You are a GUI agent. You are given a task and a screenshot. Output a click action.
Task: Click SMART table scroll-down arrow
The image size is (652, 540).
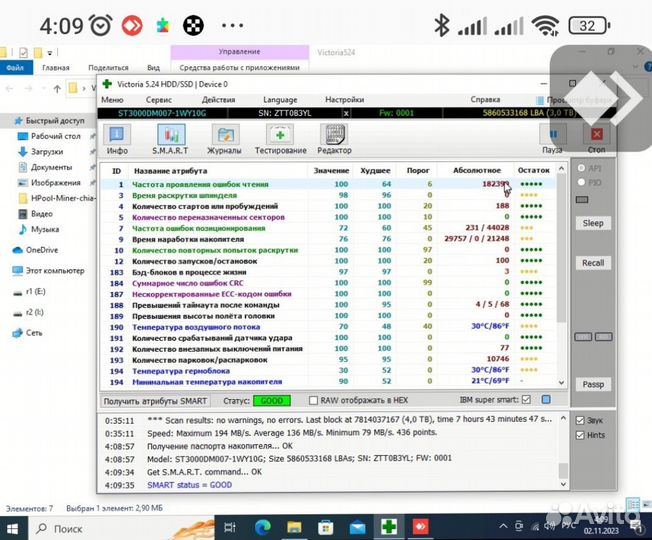561,383
